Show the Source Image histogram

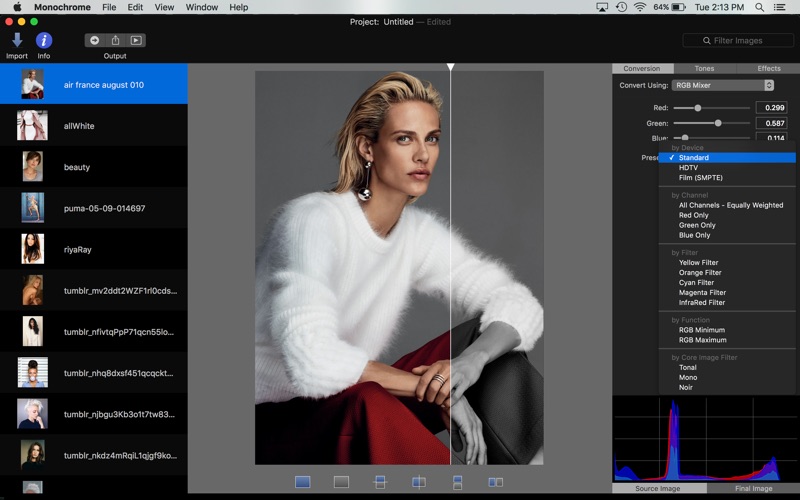point(659,489)
